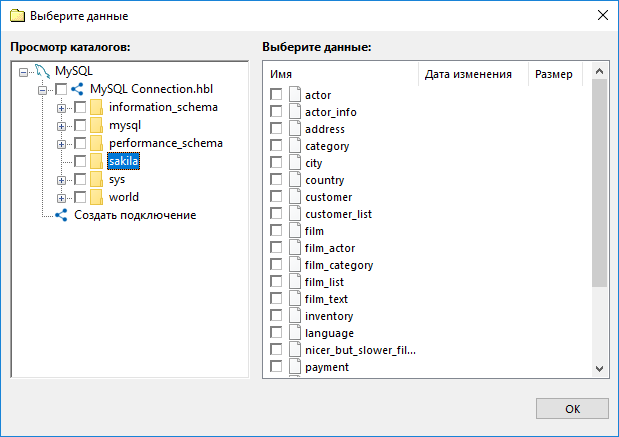Sort by the Имя column header
The width and height of the screenshot is (619, 437).
pyautogui.click(x=340, y=74)
